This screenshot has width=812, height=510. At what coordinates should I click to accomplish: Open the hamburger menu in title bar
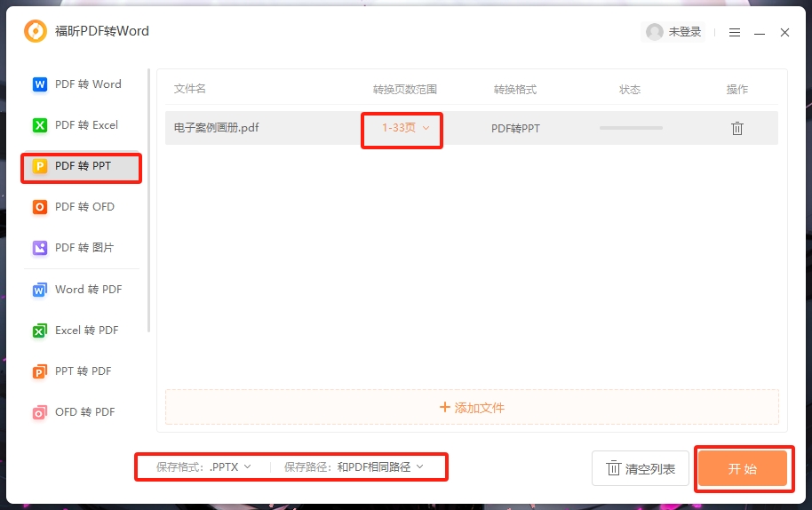click(x=735, y=32)
